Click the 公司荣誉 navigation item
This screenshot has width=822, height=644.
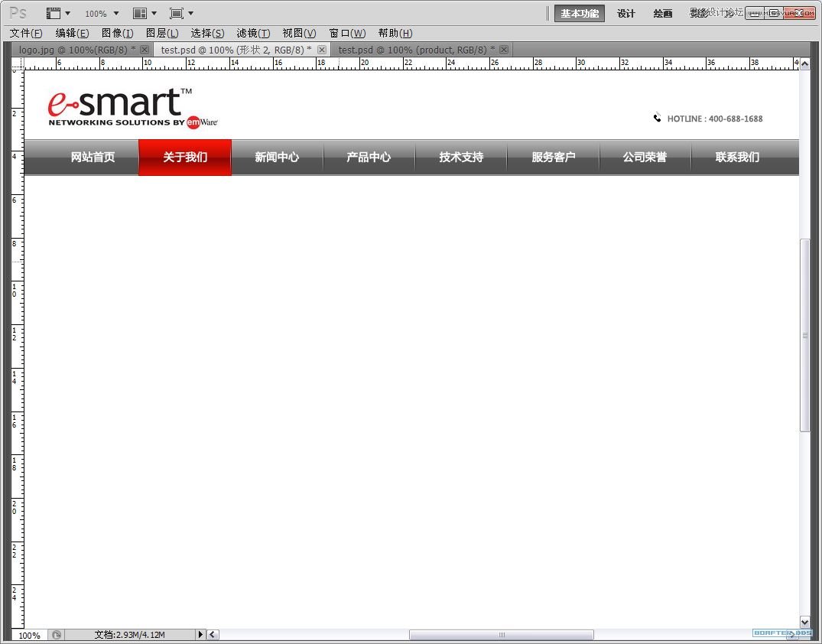[645, 158]
